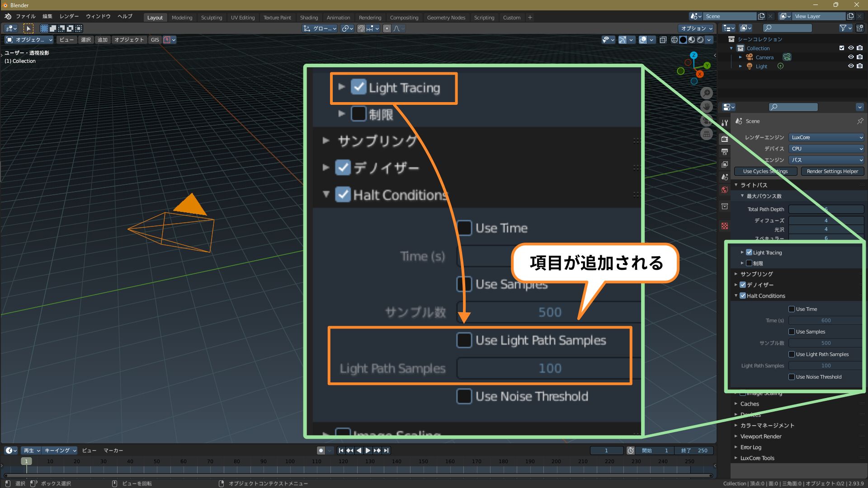Image resolution: width=868 pixels, height=488 pixels.
Task: Click the pin icon beside Scene
Action: tap(860, 121)
